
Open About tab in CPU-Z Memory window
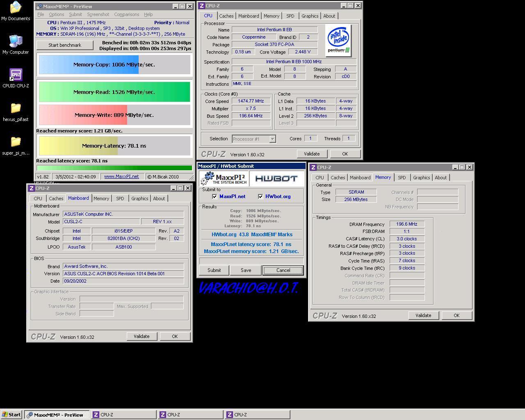441,178
